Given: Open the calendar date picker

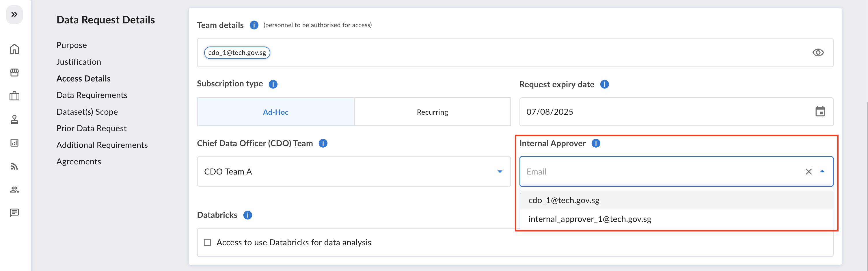Looking at the screenshot, I should click(x=820, y=112).
